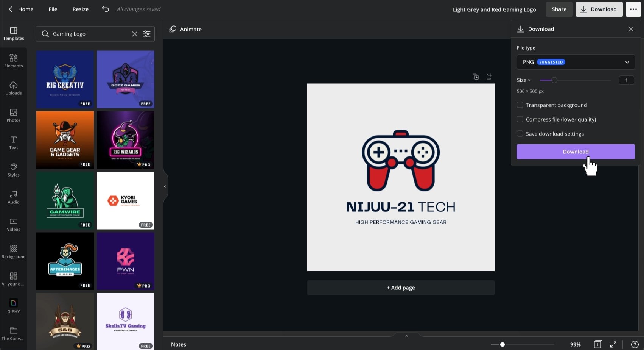644x350 pixels.
Task: Open the Photos panel
Action: (x=13, y=116)
